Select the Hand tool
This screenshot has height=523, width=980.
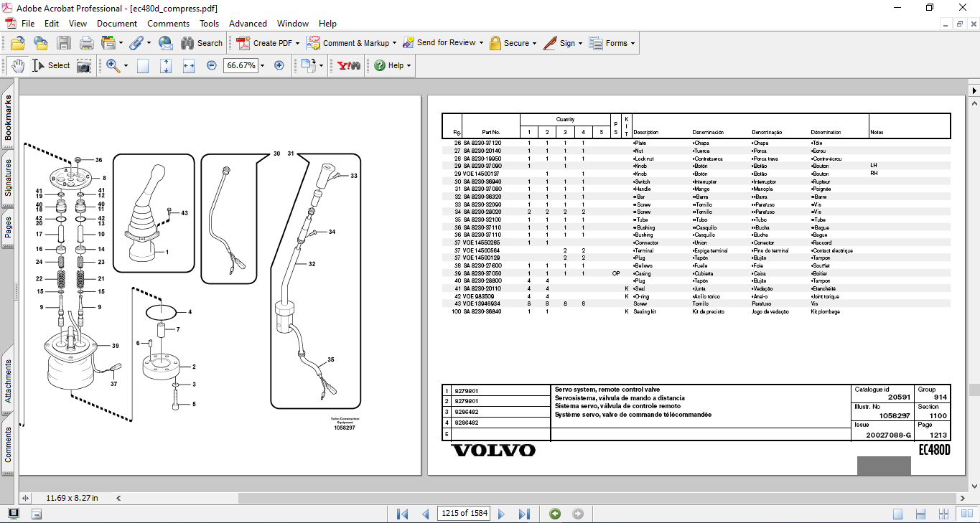[18, 65]
